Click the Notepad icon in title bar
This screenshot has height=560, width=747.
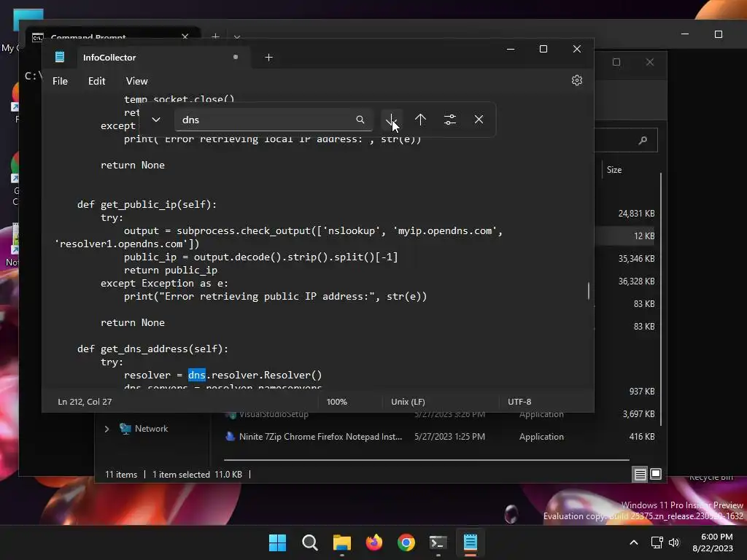click(x=60, y=57)
